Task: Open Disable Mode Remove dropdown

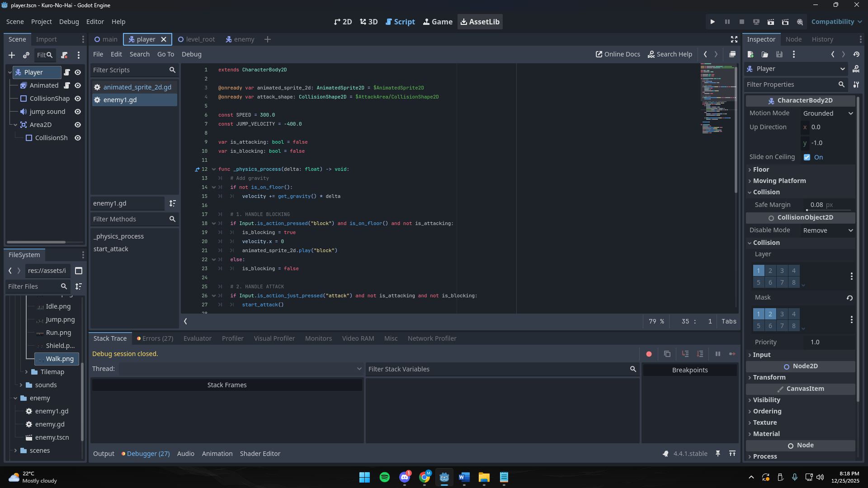Action: [x=828, y=230]
